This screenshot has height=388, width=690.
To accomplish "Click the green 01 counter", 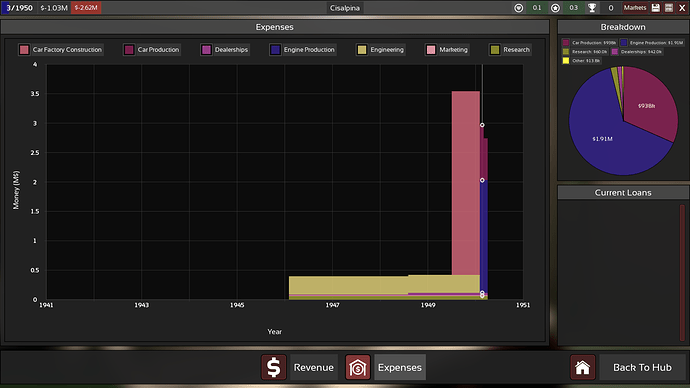I will pos(537,7).
